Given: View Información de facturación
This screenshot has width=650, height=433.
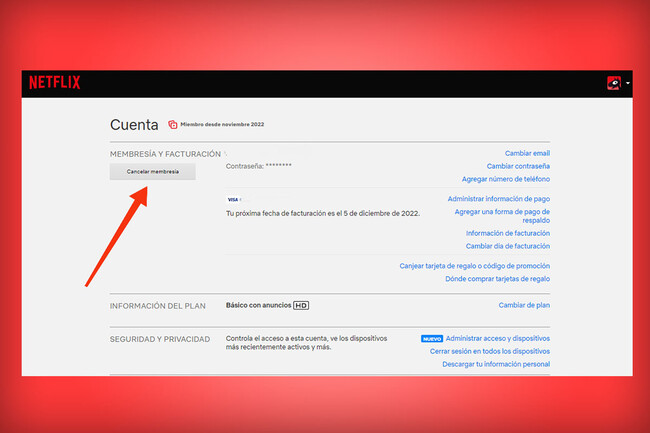Looking at the screenshot, I should 508,233.
